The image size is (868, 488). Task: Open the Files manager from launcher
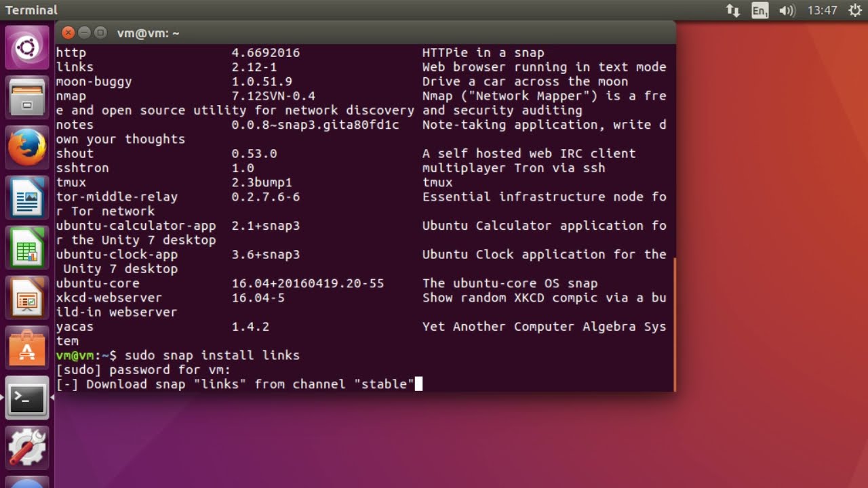[x=26, y=98]
